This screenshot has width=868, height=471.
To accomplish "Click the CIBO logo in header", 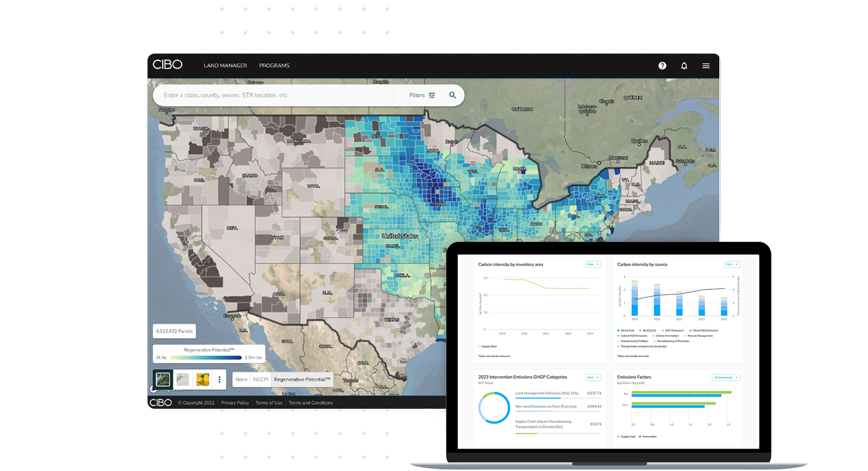I will [x=167, y=65].
